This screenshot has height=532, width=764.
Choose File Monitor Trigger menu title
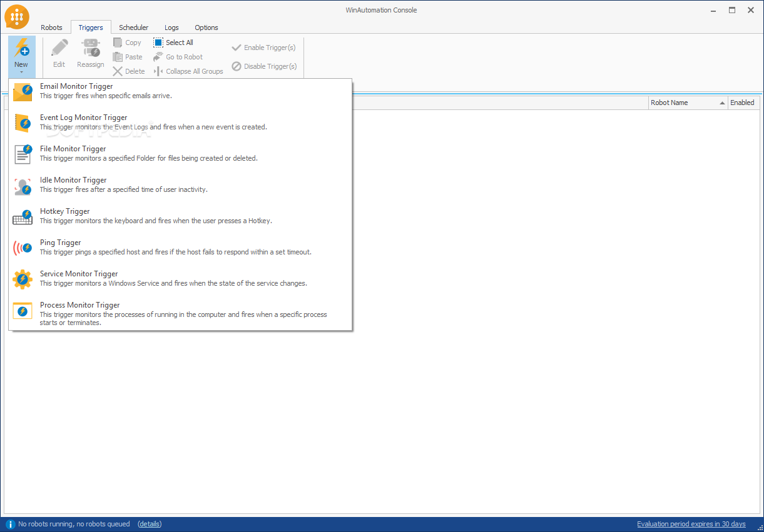[73, 149]
